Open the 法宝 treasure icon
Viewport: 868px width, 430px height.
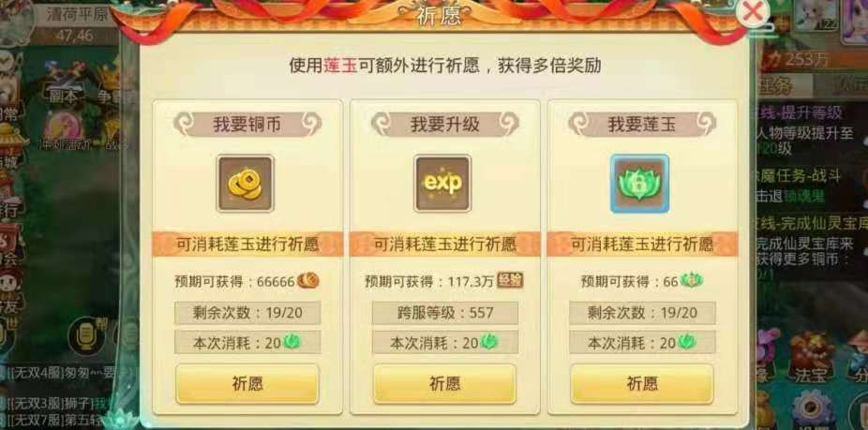pos(811,358)
